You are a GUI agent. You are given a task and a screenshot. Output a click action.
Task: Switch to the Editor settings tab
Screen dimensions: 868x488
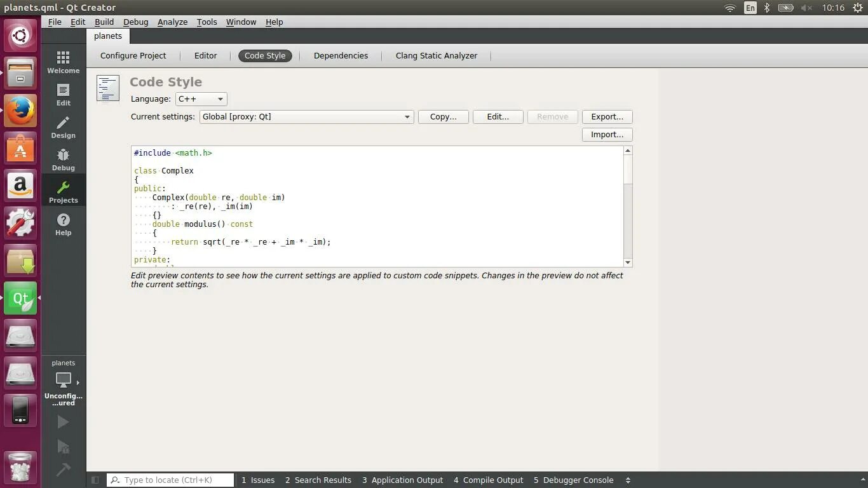[205, 56]
